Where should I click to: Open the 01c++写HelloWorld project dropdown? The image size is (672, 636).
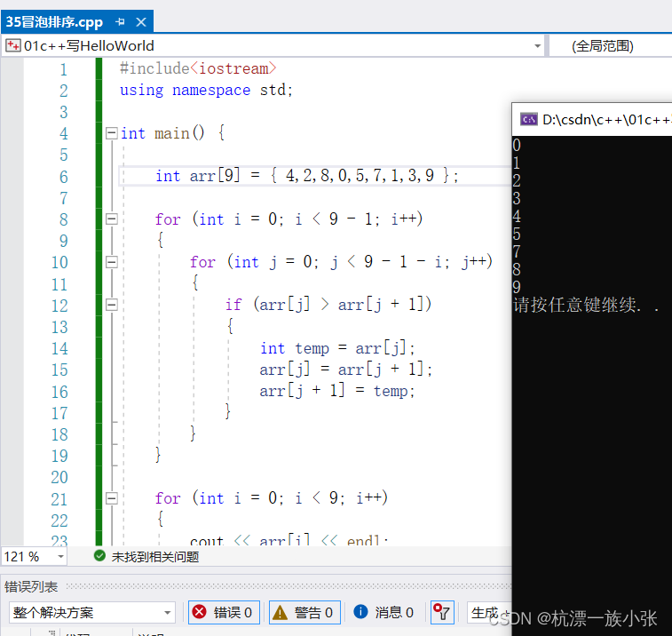[x=537, y=46]
